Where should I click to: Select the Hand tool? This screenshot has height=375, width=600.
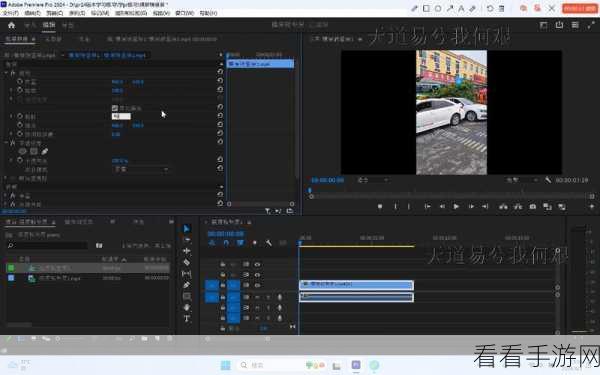coord(187,307)
